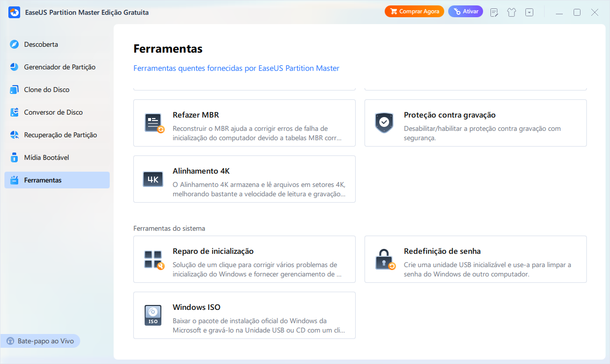Screen dimensions: 610x364
Task: Click the Ferramentas page heading
Action: [x=168, y=49]
